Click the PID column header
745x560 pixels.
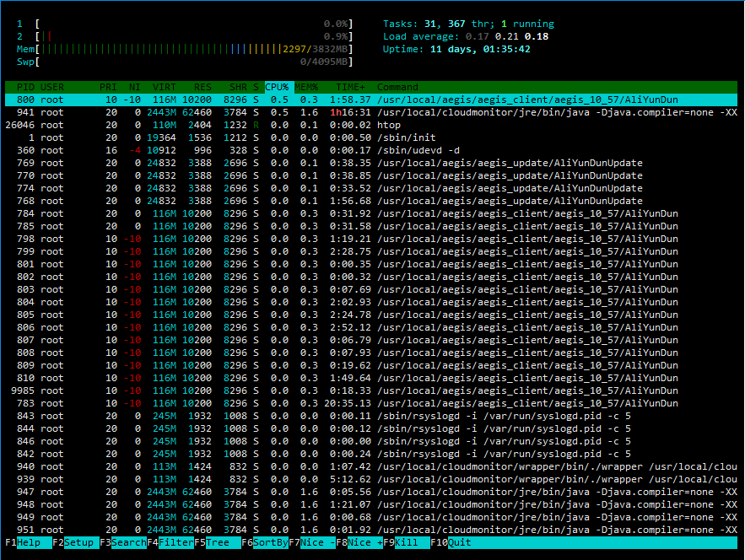pos(23,87)
